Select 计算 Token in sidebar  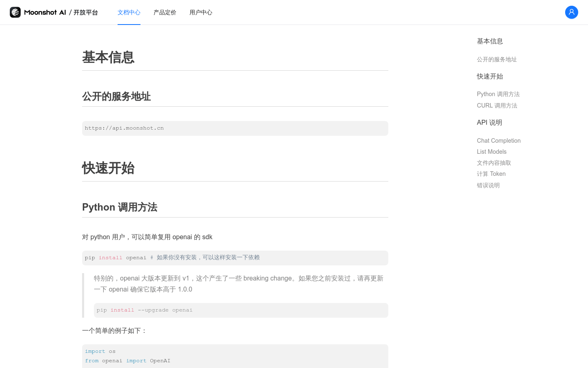[x=491, y=174]
